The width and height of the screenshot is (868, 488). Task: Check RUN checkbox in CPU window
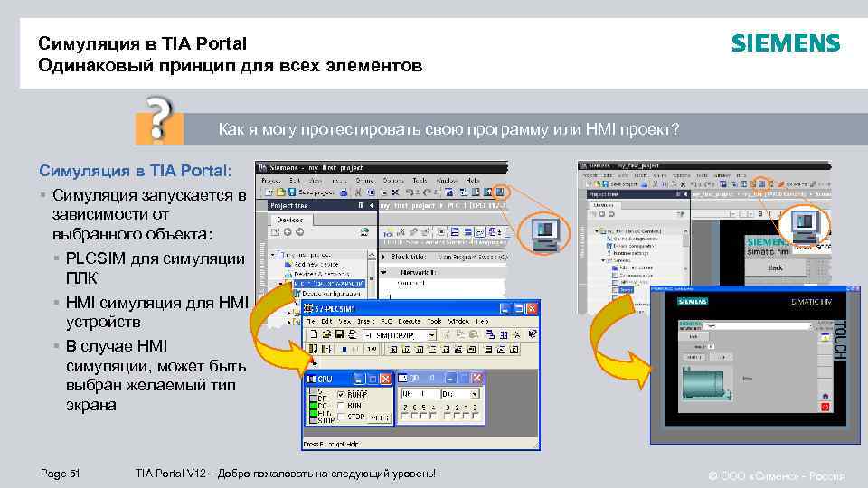tap(341, 406)
